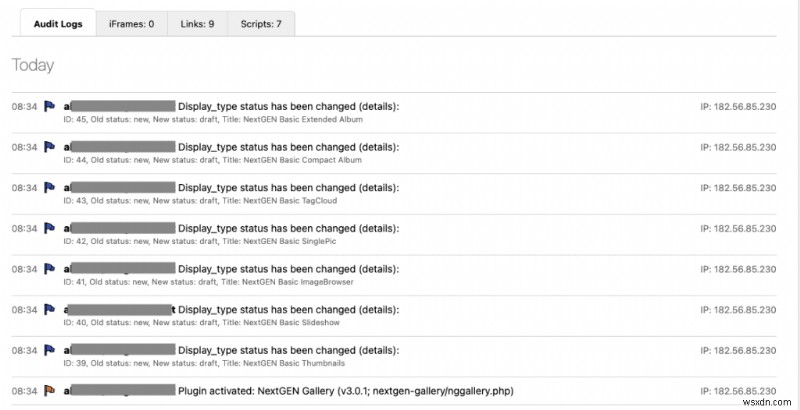Viewport: 800px width, 410px height.
Task: Click the flag icon beside Slideshow entry
Action: (x=49, y=310)
